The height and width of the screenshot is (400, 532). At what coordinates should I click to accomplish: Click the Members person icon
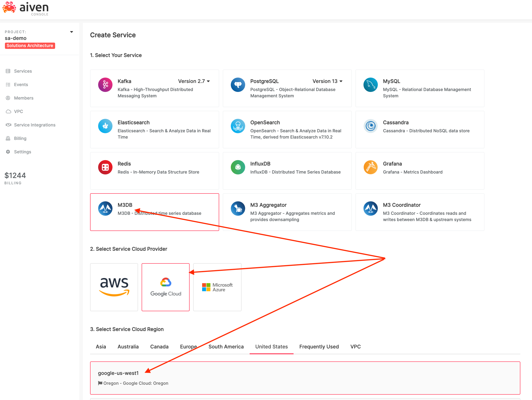click(8, 98)
